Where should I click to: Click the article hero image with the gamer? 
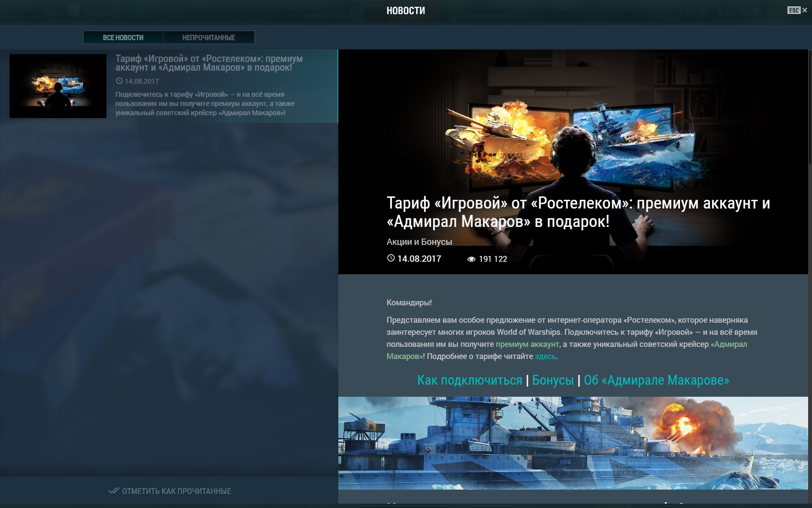(573, 162)
